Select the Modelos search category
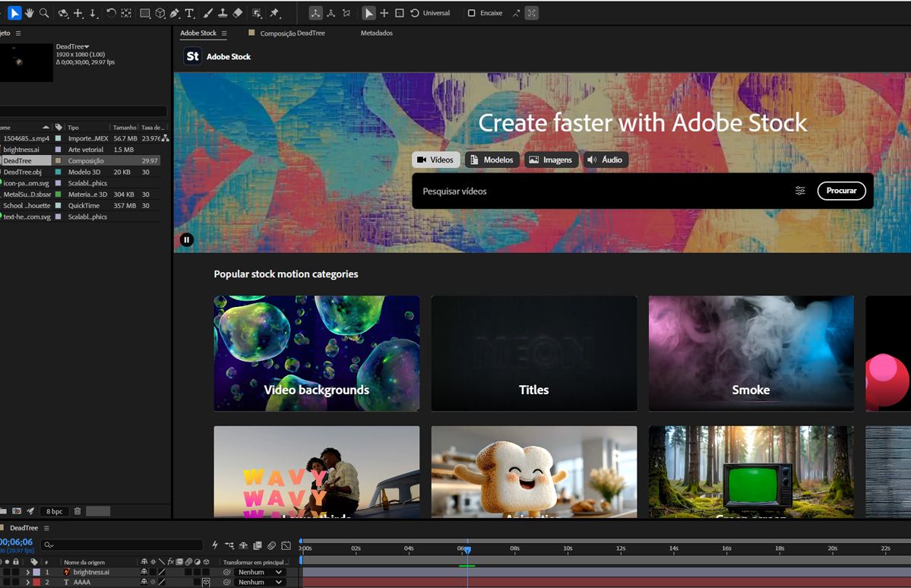The width and height of the screenshot is (911, 588). [x=492, y=160]
